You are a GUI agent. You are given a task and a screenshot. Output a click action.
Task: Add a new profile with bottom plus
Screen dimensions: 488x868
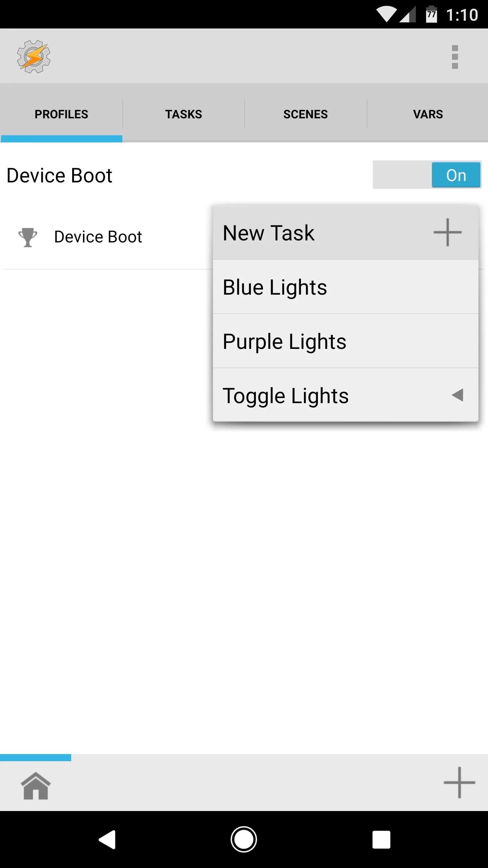tap(459, 783)
